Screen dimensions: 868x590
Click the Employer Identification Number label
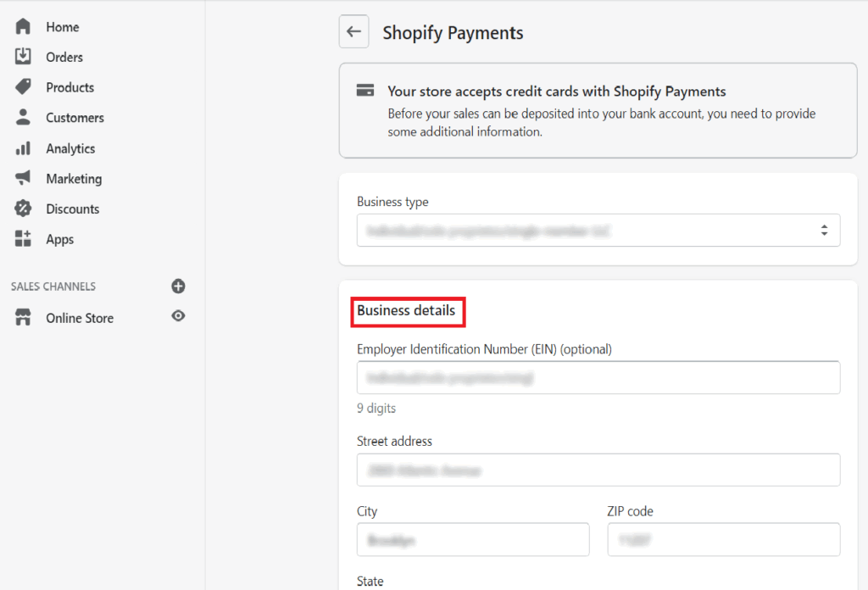click(484, 349)
